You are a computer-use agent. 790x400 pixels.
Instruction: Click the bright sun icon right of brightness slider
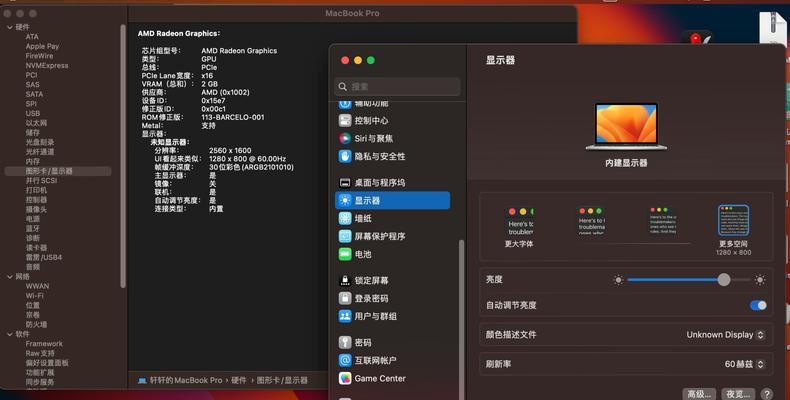pos(760,280)
